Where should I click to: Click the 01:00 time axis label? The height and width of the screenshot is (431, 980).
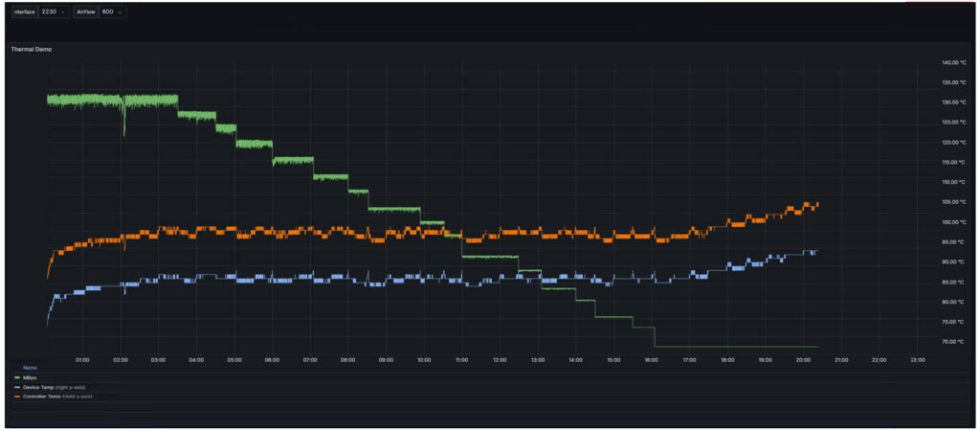point(82,359)
